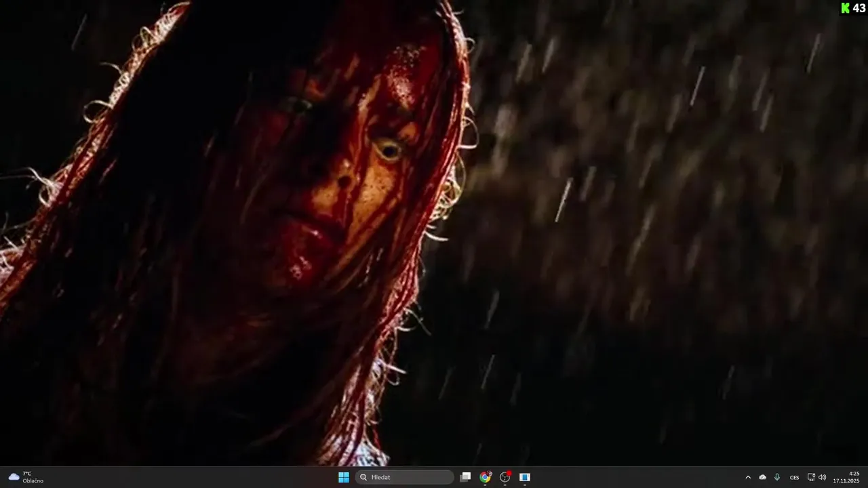The height and width of the screenshot is (488, 868).
Task: Open network settings from tray icon
Action: pyautogui.click(x=811, y=477)
